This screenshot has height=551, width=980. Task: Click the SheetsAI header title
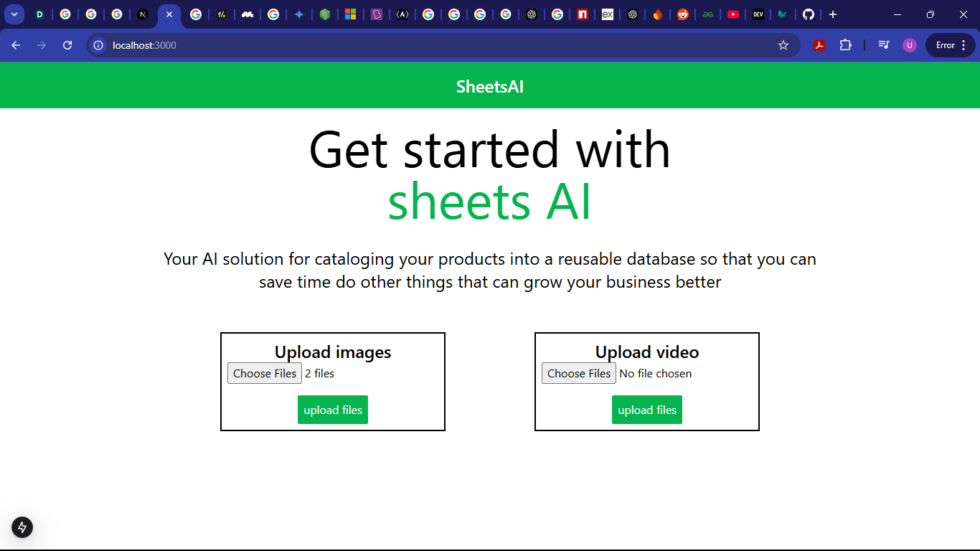[x=490, y=87]
